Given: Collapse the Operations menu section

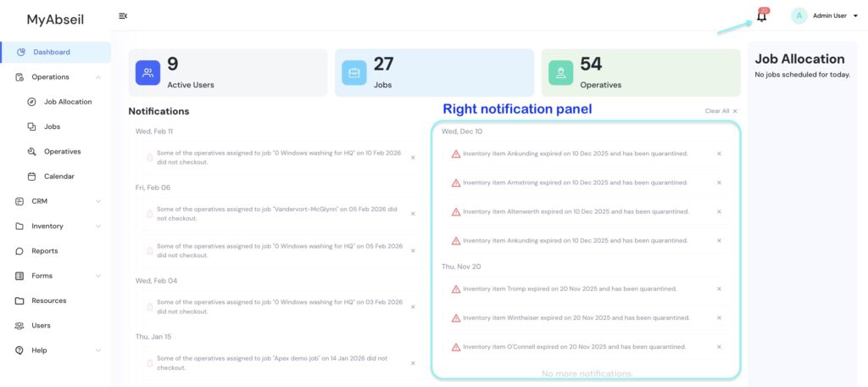Looking at the screenshot, I should [98, 77].
